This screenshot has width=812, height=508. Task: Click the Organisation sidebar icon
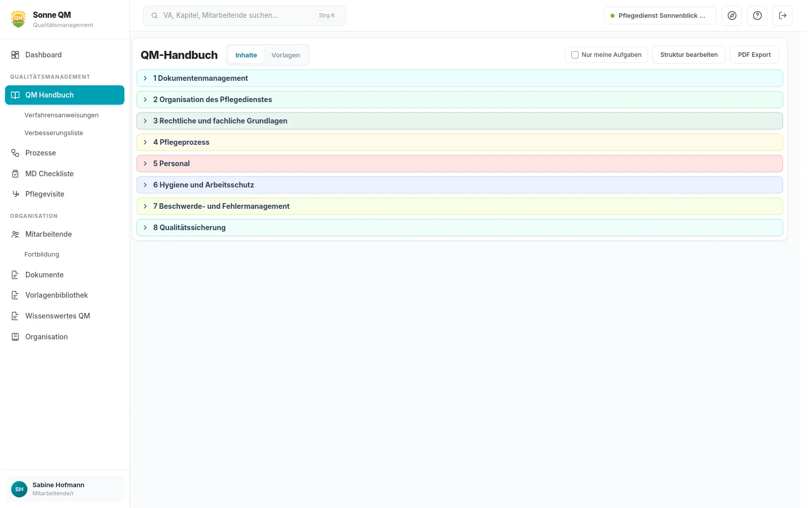(15, 337)
